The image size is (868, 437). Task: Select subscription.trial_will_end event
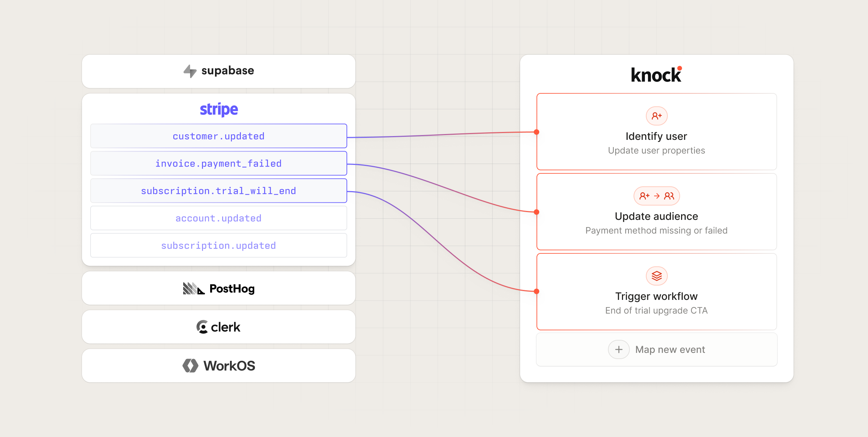[219, 191]
